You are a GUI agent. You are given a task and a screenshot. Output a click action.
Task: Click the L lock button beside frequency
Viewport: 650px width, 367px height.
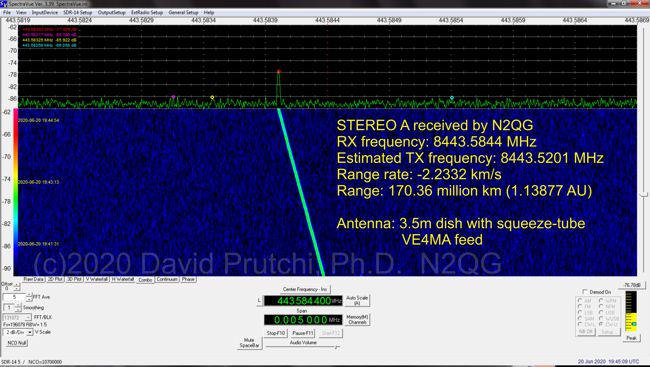(x=260, y=300)
